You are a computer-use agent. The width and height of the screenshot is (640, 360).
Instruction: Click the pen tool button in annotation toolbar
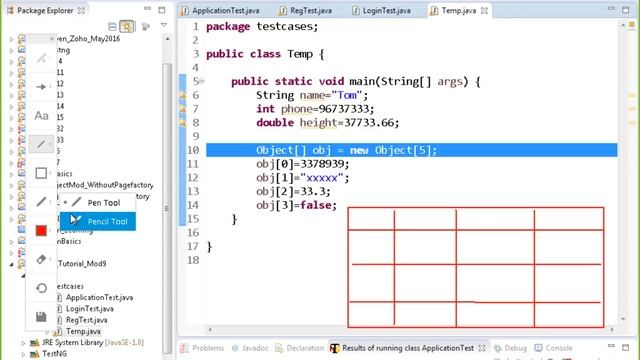point(41,202)
